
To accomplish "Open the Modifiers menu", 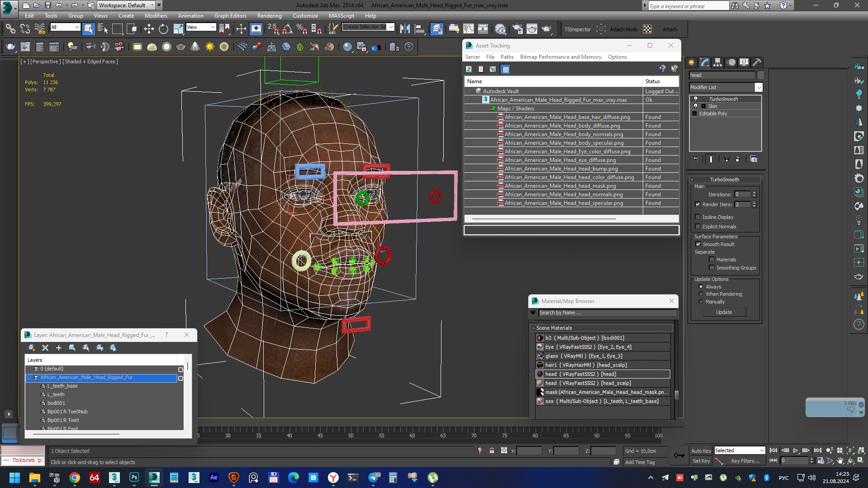I will [x=156, y=15].
